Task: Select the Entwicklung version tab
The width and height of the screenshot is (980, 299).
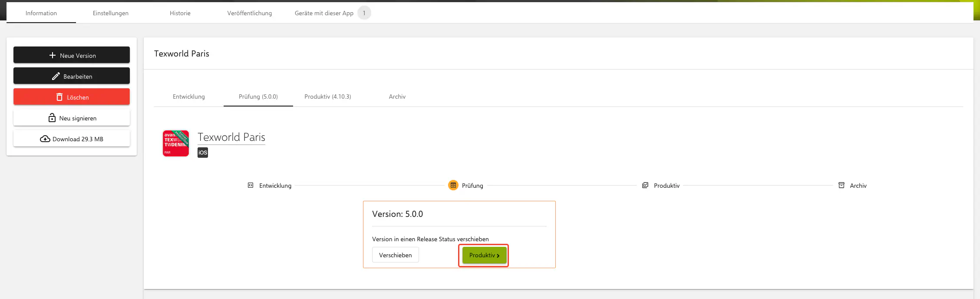Action: pyautogui.click(x=189, y=96)
